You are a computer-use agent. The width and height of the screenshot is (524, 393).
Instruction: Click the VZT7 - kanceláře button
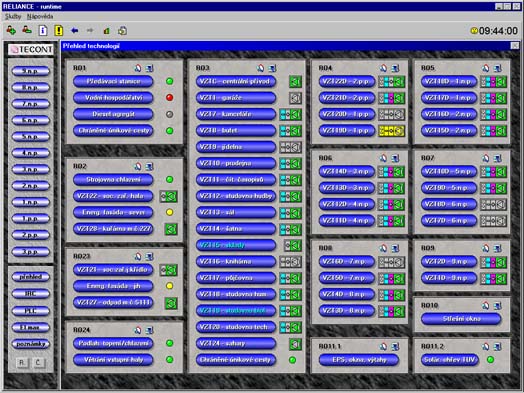click(236, 114)
